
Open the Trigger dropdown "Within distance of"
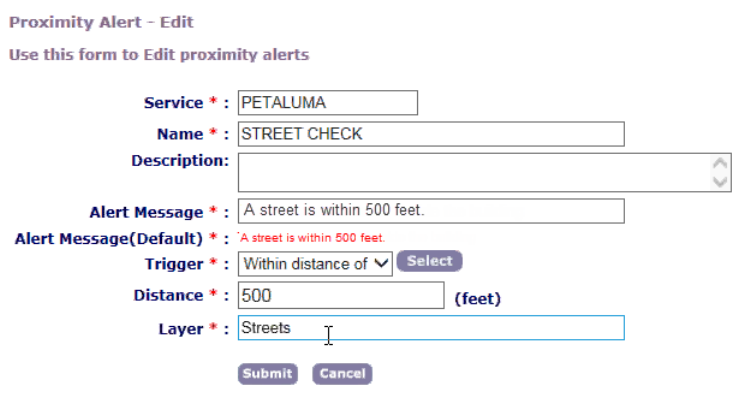pos(315,263)
